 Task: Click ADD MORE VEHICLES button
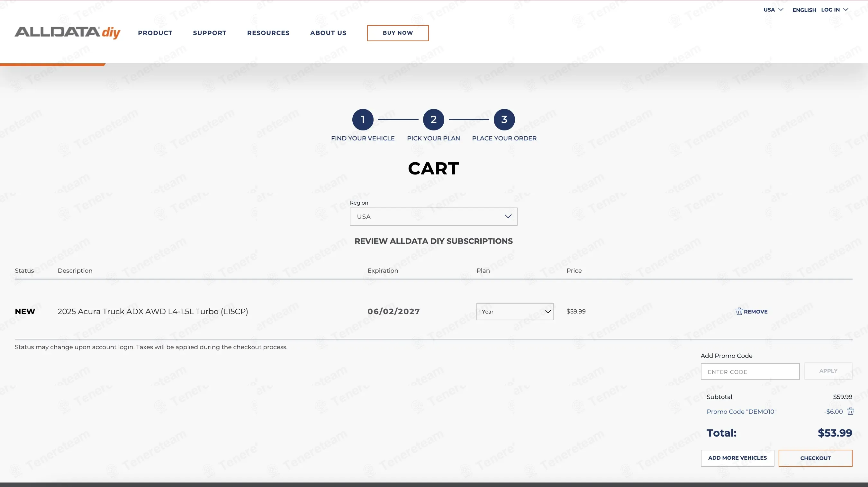click(737, 458)
